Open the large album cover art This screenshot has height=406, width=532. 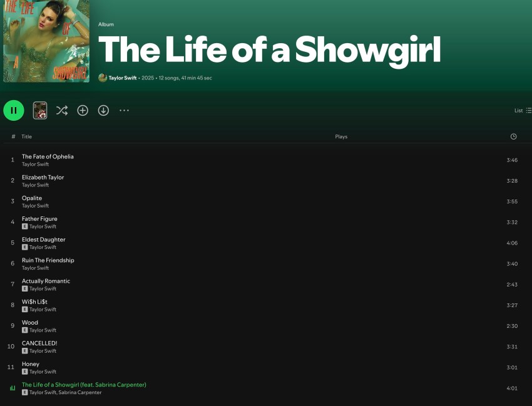click(45, 41)
